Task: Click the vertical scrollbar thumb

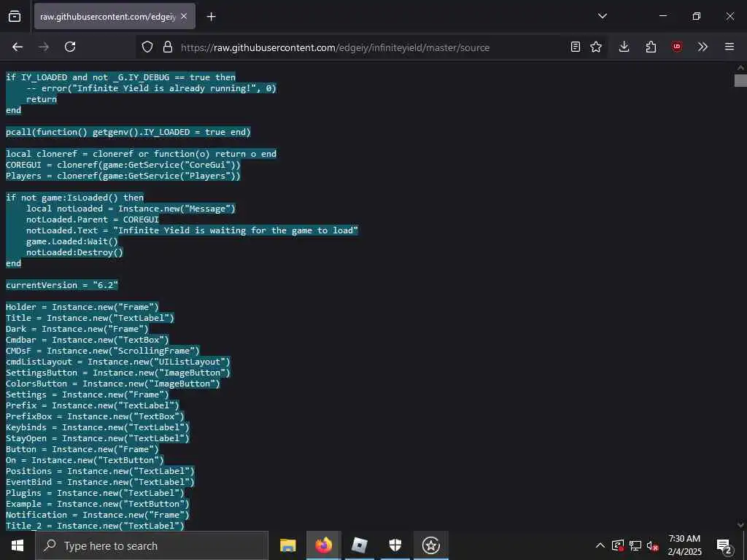Action: point(740,80)
